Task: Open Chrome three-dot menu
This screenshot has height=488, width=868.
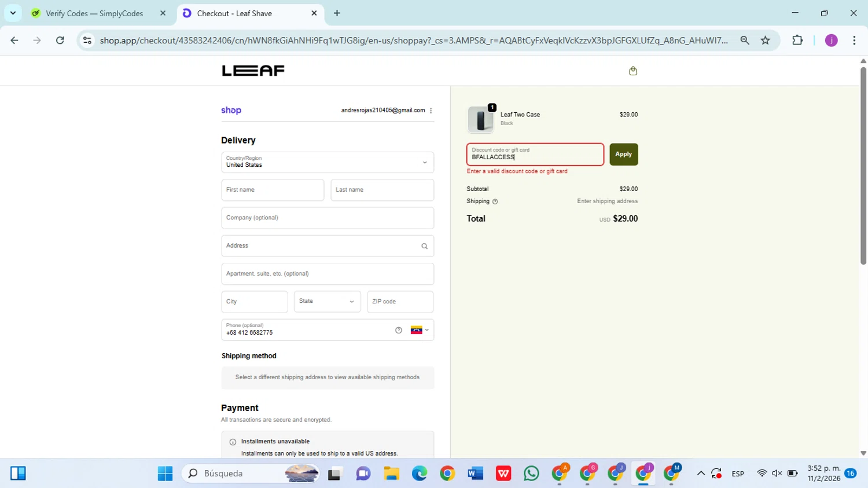Action: (x=854, y=40)
